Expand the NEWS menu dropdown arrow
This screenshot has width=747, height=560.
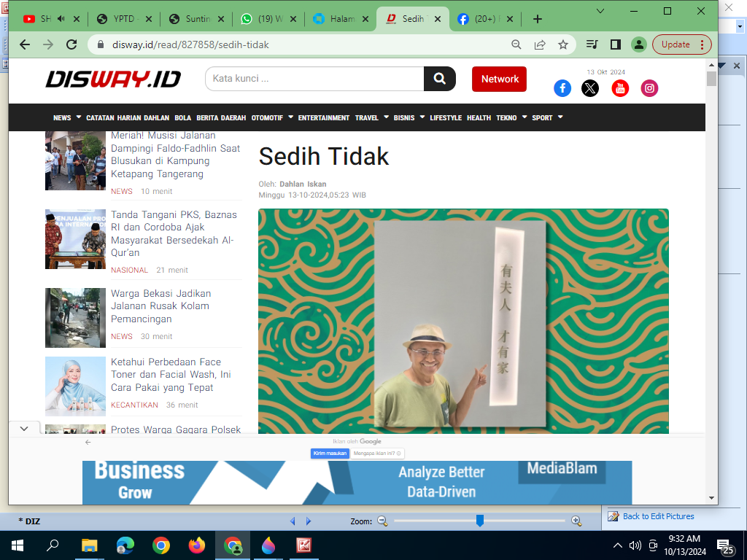point(78,117)
